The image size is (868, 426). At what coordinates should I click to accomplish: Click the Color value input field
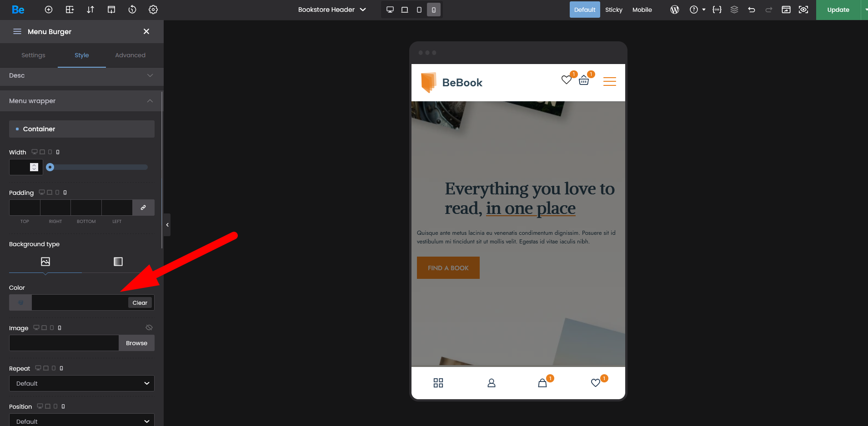tap(80, 302)
